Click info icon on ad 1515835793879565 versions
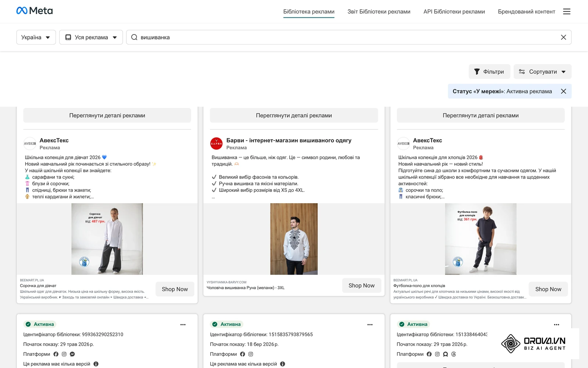588x368 pixels. (283, 364)
